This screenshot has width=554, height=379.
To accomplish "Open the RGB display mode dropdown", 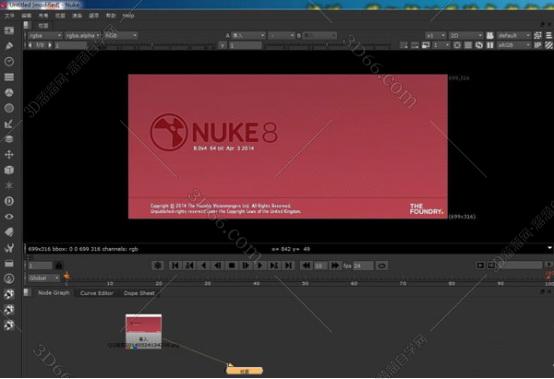I will 121,36.
